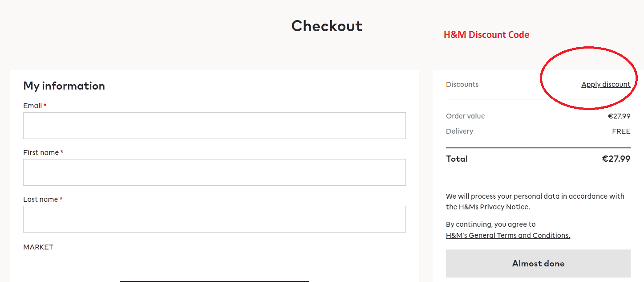This screenshot has width=644, height=282.
Task: Click the Discounts label
Action: tap(462, 84)
